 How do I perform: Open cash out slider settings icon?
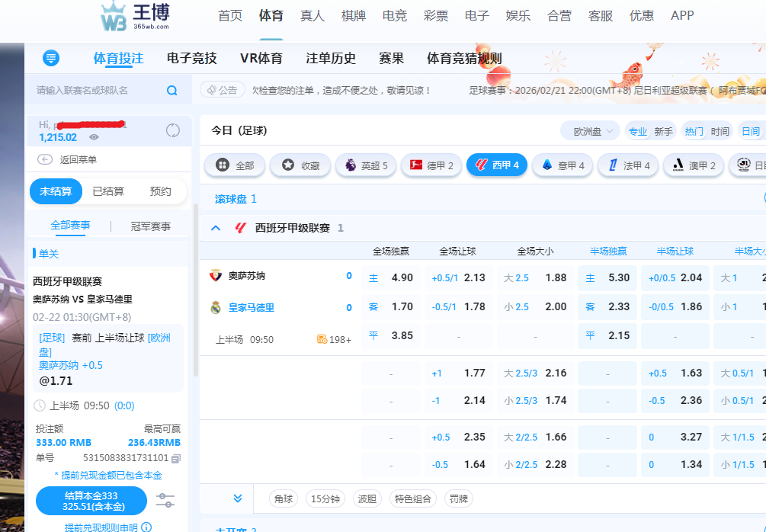tap(165, 501)
